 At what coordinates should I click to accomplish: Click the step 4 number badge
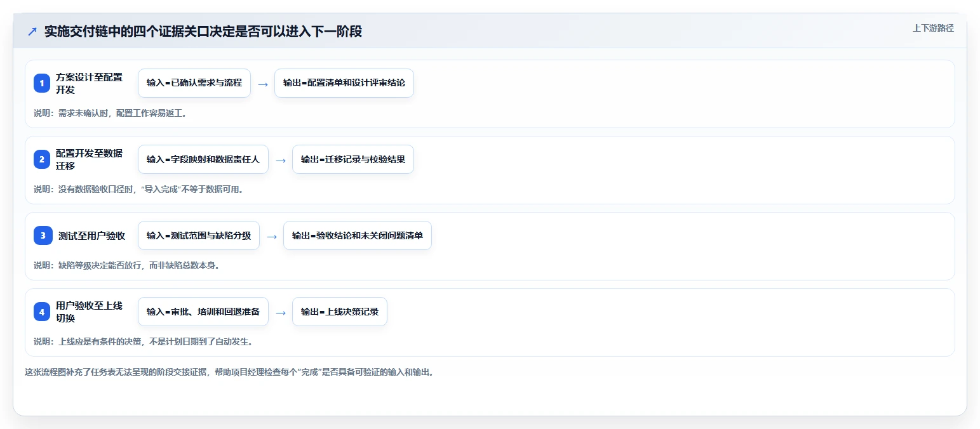point(42,312)
